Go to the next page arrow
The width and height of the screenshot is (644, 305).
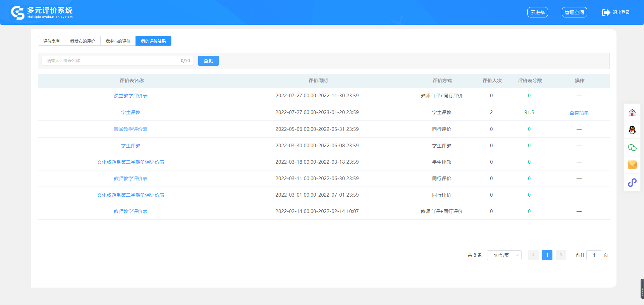(x=560, y=255)
